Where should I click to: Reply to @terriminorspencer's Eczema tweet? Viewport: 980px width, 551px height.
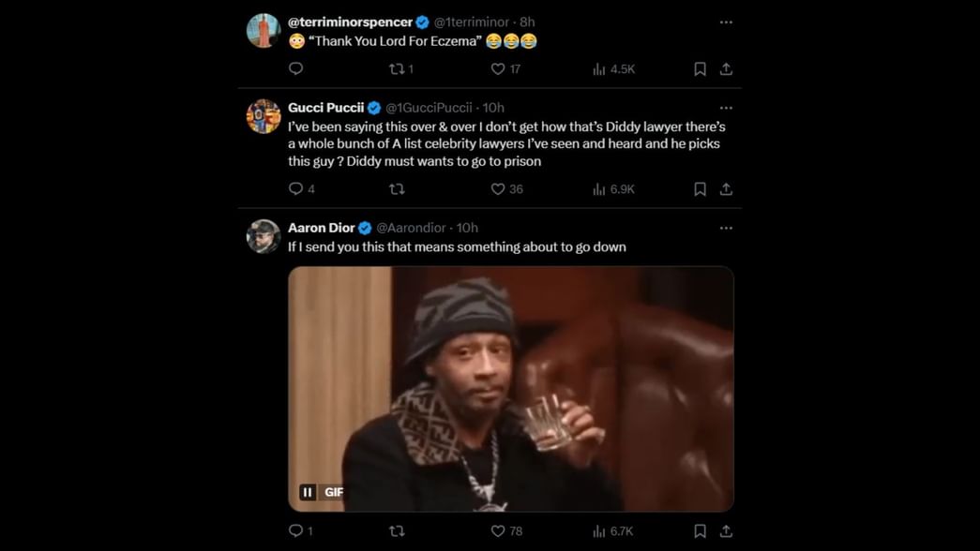click(x=295, y=67)
